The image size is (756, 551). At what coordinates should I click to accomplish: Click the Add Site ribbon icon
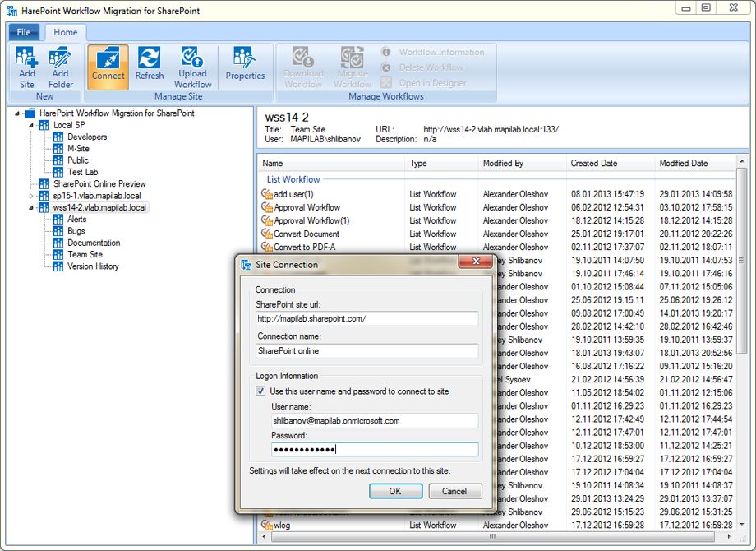coord(26,57)
